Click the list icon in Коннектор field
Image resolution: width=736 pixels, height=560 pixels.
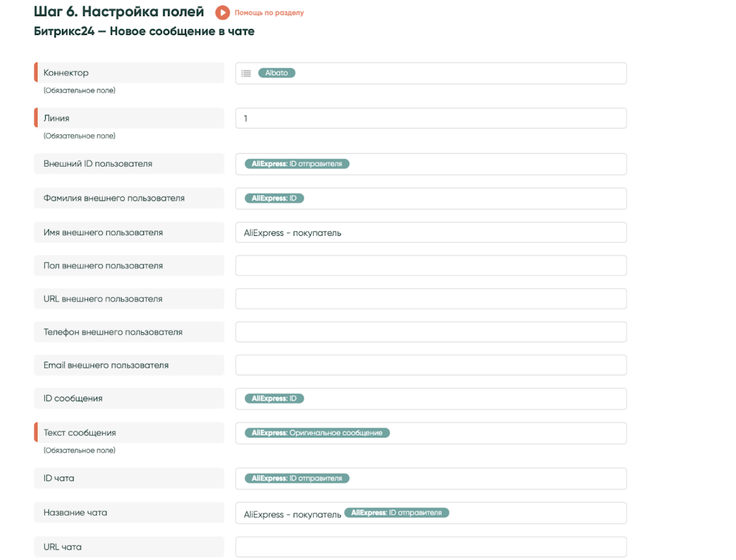246,73
